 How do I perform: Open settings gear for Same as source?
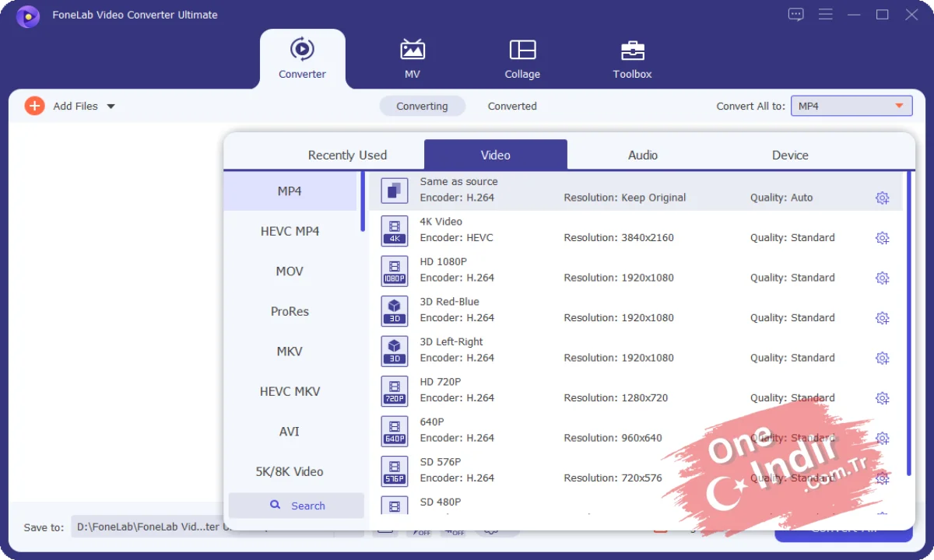(882, 198)
